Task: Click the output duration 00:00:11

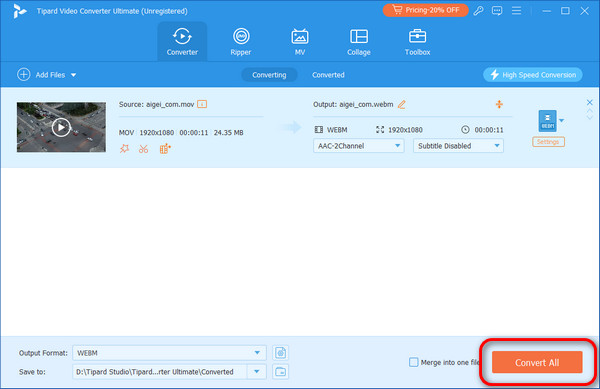Action: point(489,130)
